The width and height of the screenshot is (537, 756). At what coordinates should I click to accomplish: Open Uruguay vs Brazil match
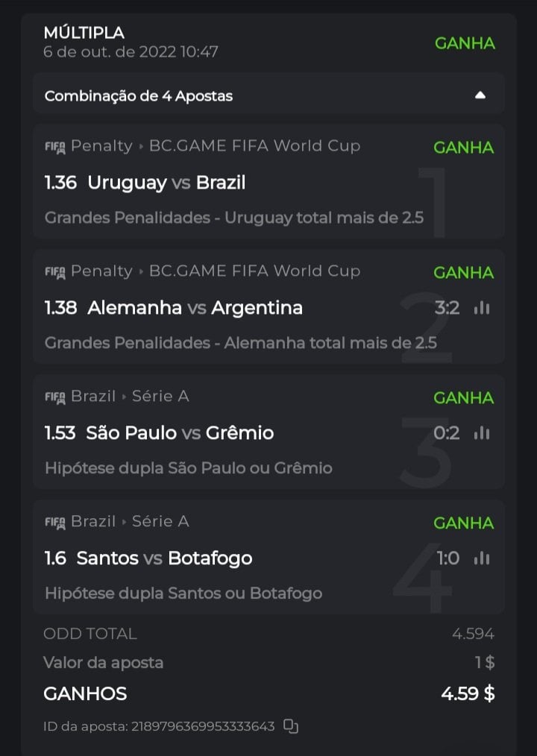(166, 183)
